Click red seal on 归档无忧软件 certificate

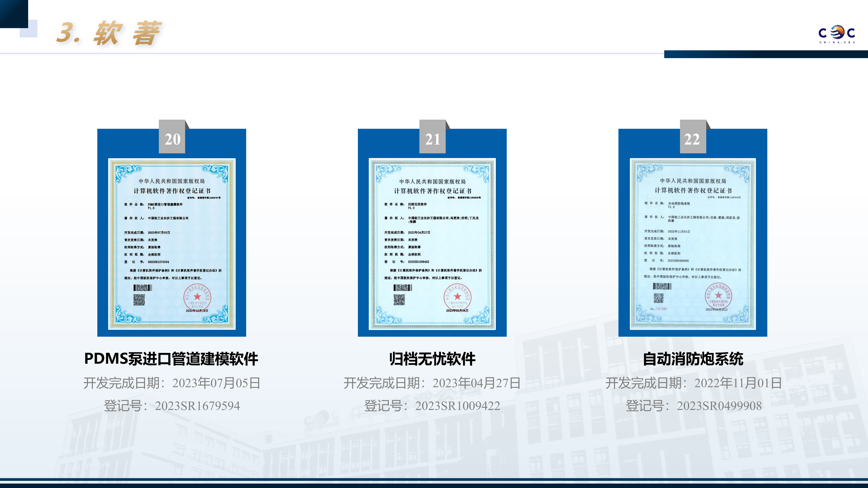point(457,297)
